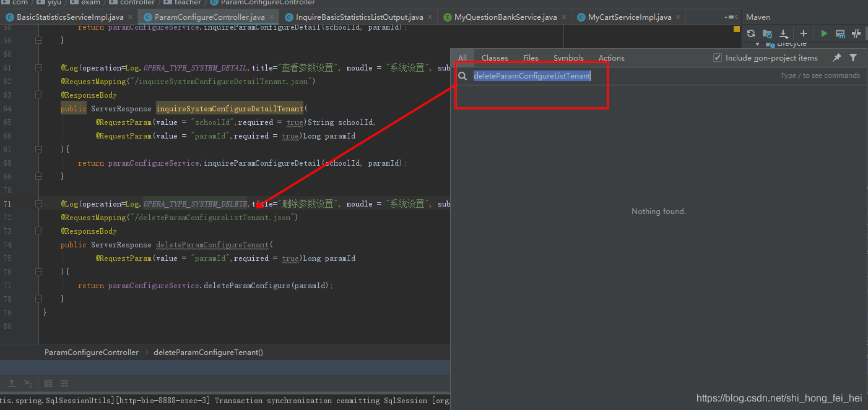The height and width of the screenshot is (410, 868).
Task: Close the BasicStatisticsServiceImpl.java tab
Action: tap(129, 17)
